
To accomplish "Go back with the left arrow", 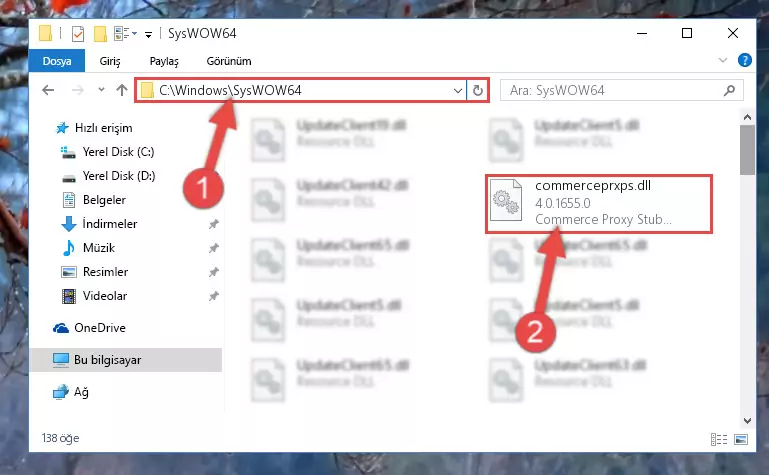I will [x=48, y=90].
